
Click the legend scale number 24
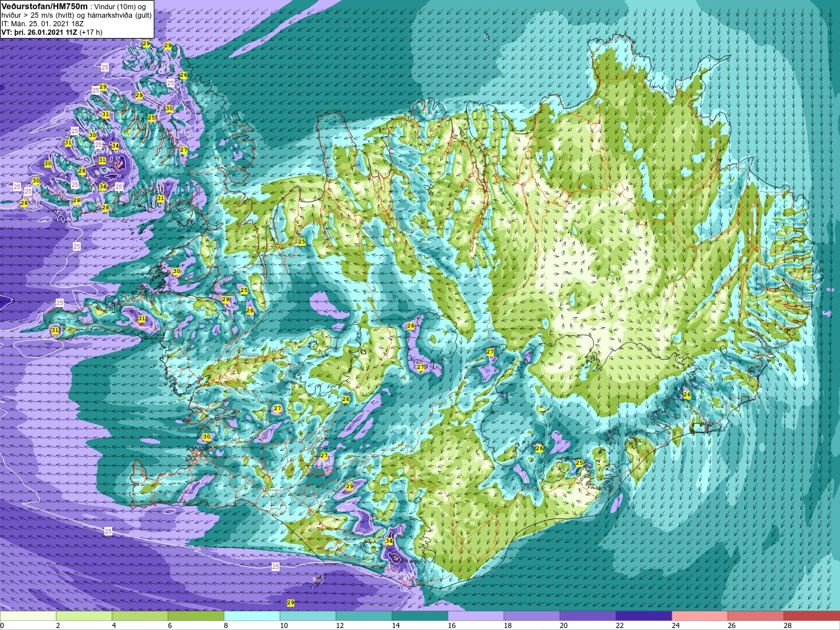(x=676, y=625)
